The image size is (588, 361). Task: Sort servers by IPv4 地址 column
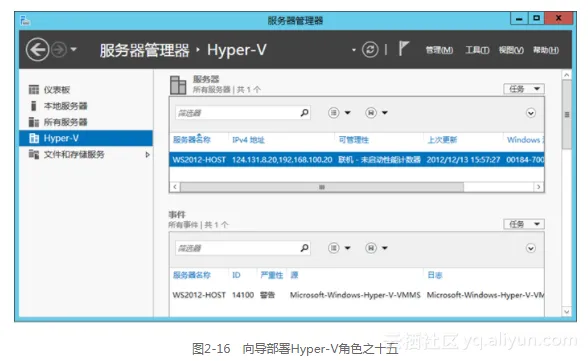tap(248, 140)
